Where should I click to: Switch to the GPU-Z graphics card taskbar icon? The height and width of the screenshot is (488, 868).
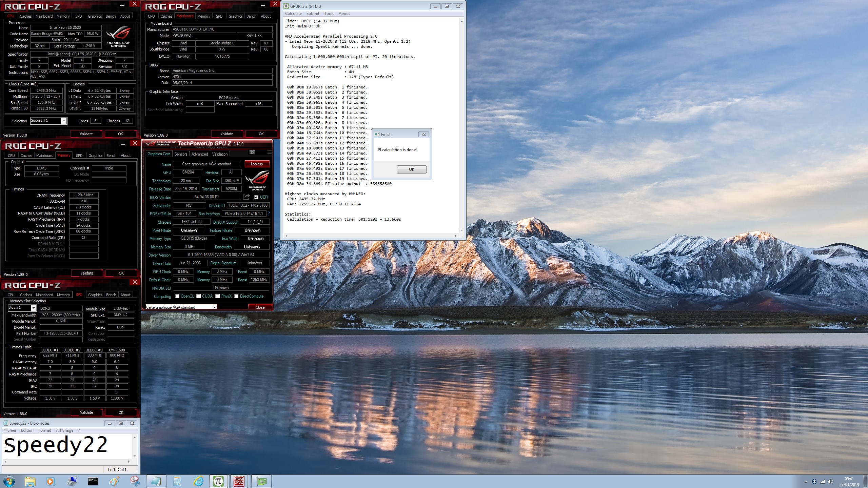tap(261, 481)
